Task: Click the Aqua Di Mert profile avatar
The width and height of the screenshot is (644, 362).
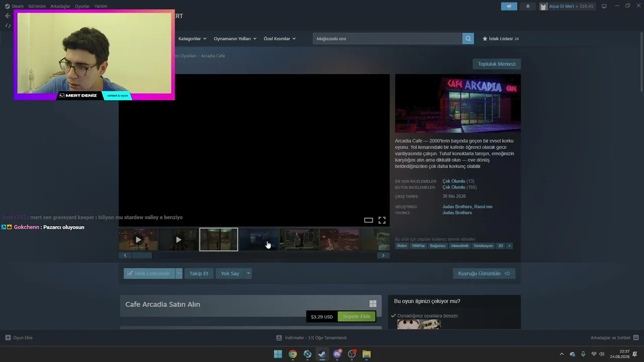Action: 543,7
